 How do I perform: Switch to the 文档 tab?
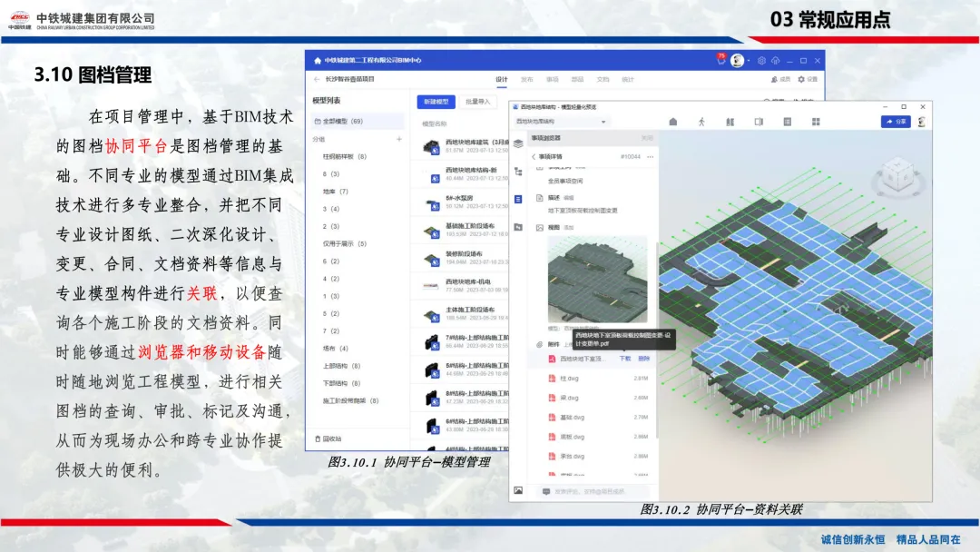[603, 79]
